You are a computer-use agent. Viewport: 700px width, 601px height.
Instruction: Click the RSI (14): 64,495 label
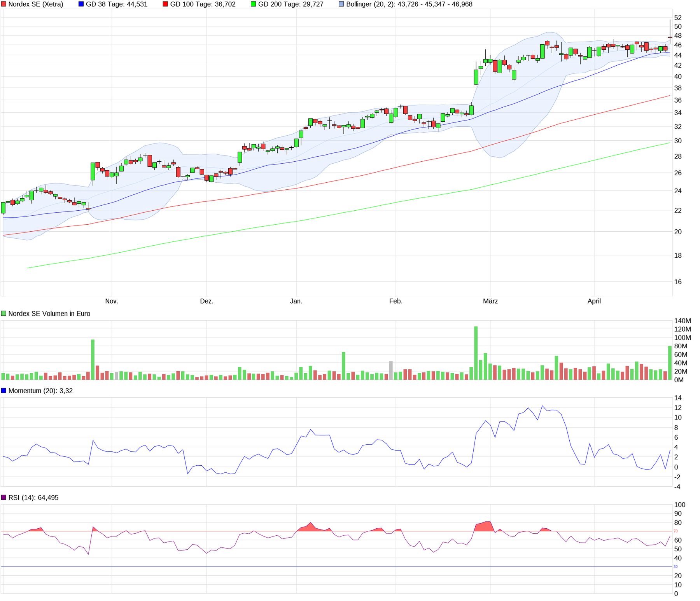tap(33, 498)
